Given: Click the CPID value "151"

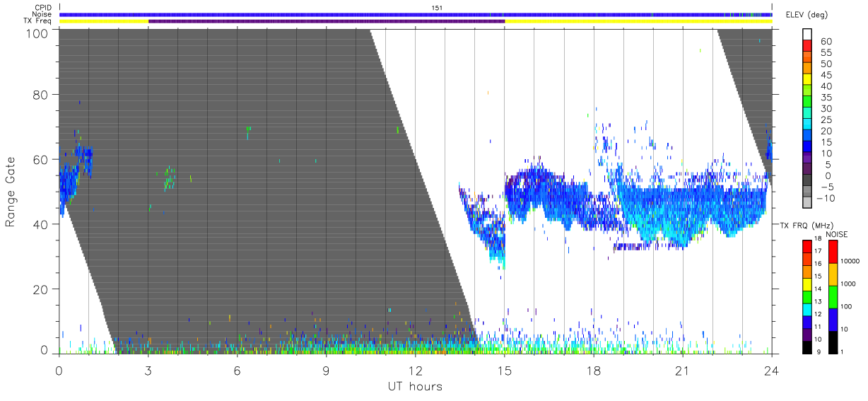Looking at the screenshot, I should point(438,8).
